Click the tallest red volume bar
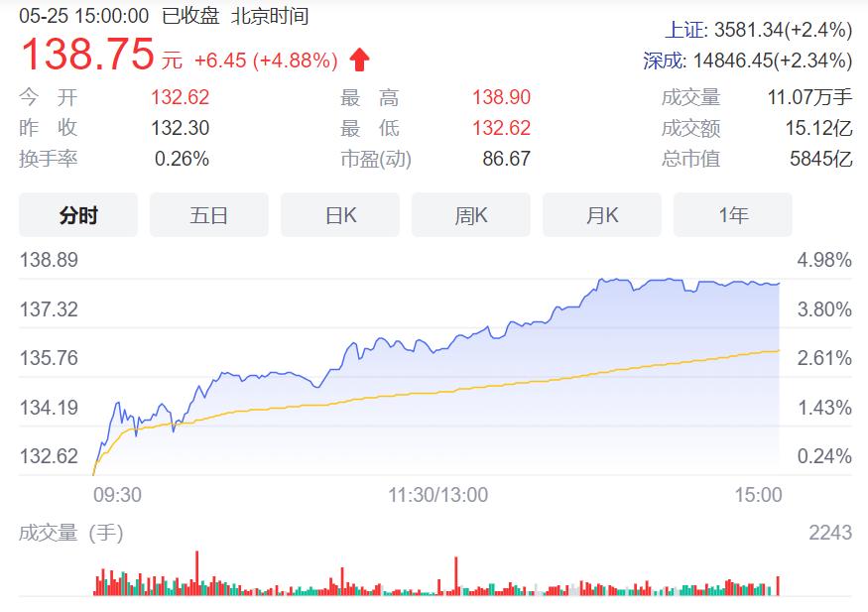Image resolution: width=868 pixels, height=612 pixels. (x=196, y=573)
